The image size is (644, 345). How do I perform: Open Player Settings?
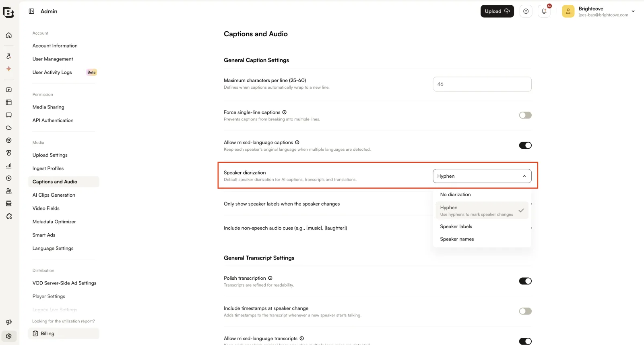(x=49, y=297)
